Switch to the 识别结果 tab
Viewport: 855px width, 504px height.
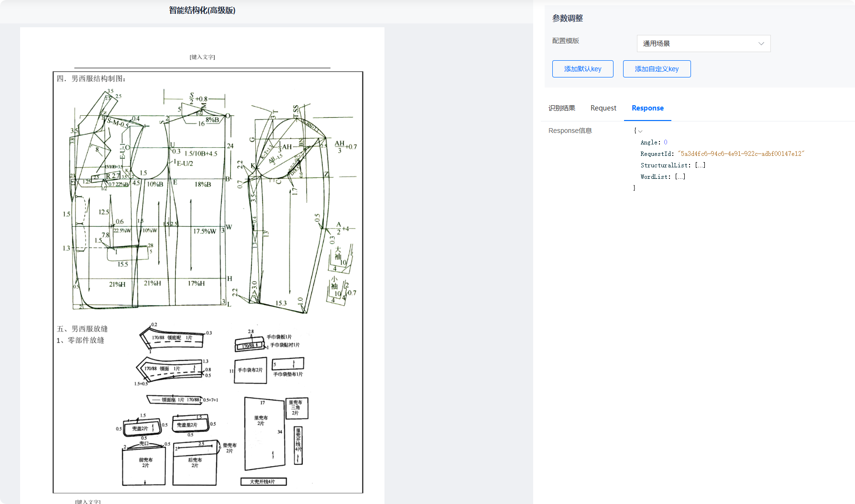coord(562,108)
